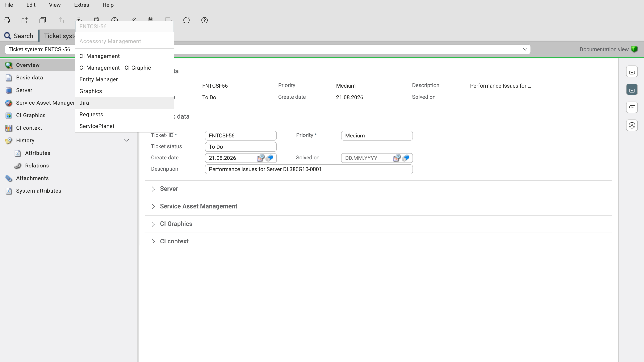Click the New object toolbar icon
The image size is (644, 362).
click(x=24, y=20)
